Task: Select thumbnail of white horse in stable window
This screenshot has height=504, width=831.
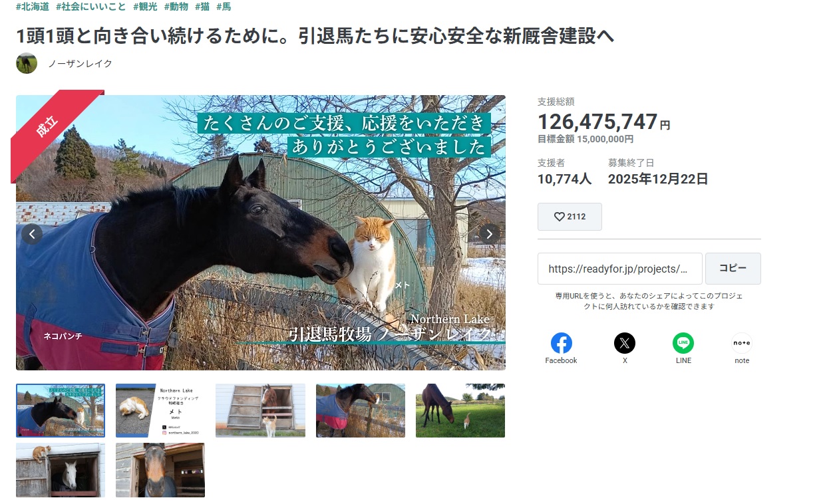Action: click(x=61, y=470)
